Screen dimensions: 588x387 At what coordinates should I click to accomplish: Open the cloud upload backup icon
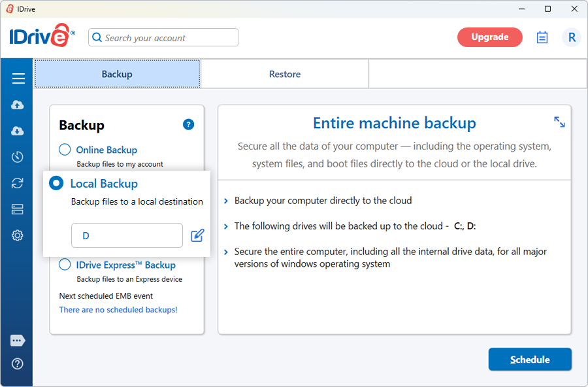17,105
